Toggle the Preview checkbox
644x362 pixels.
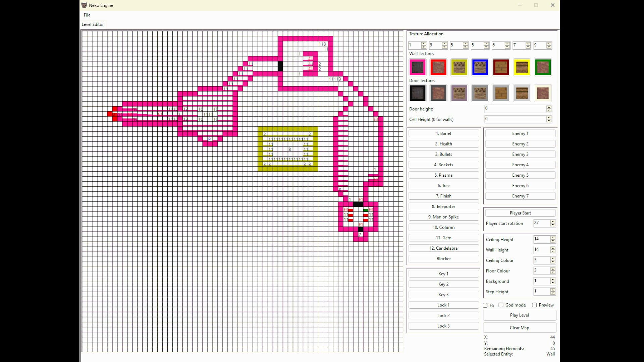[534, 305]
